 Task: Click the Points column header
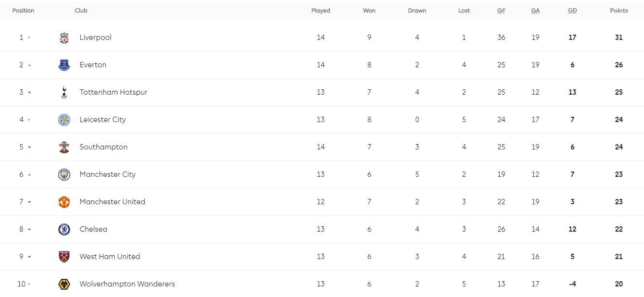tap(619, 11)
